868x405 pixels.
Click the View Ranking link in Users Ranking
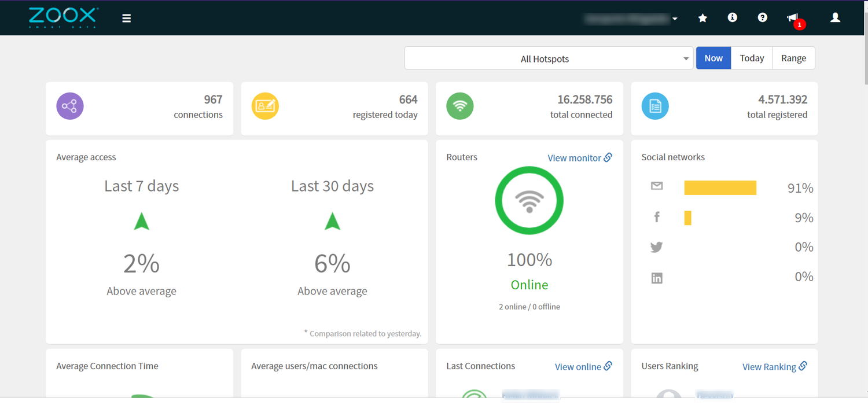(774, 366)
